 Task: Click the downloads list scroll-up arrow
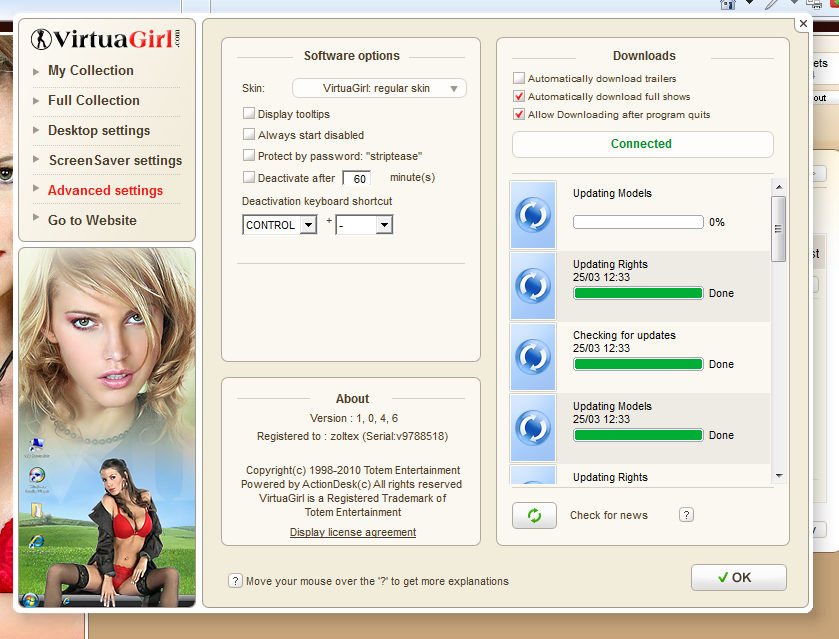coord(779,187)
